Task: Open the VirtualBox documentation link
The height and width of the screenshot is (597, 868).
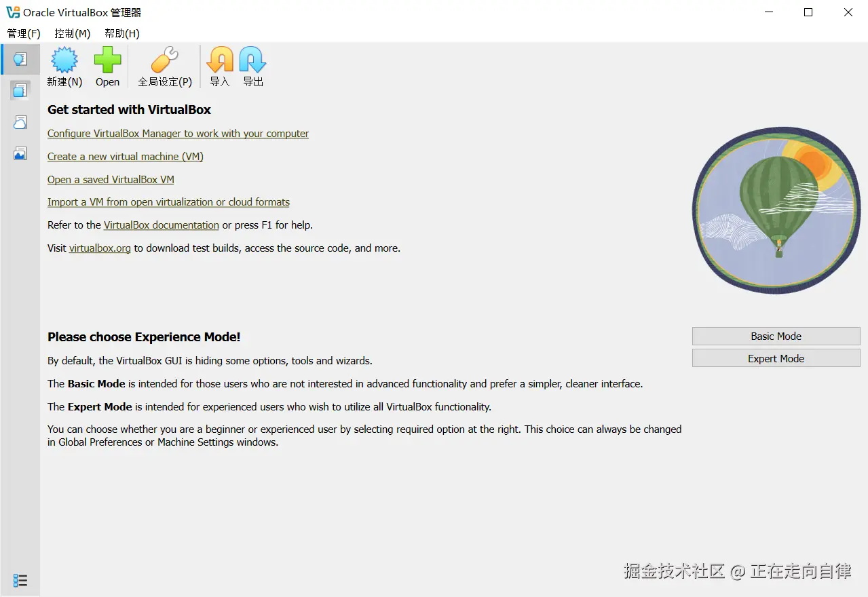Action: click(162, 225)
